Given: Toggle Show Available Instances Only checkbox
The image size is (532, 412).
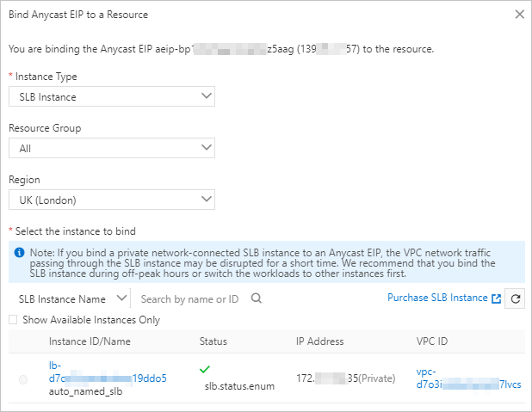Looking at the screenshot, I should [13, 320].
